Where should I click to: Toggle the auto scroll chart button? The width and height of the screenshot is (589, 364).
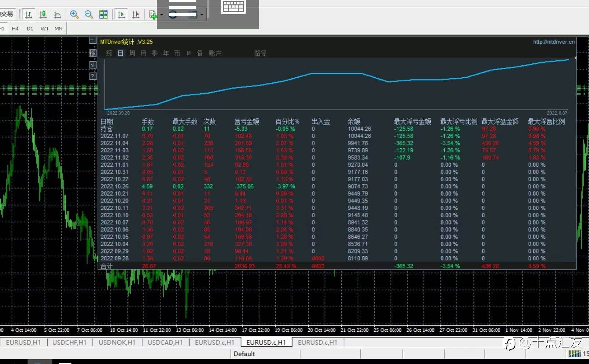pos(121,15)
